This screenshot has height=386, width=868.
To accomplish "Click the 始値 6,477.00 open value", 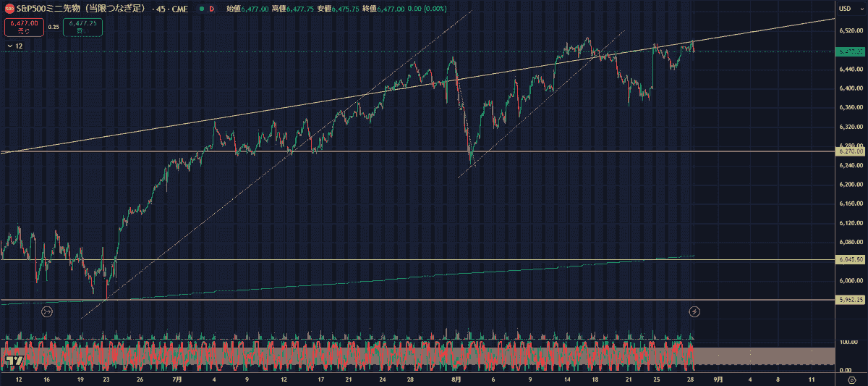I will (248, 9).
